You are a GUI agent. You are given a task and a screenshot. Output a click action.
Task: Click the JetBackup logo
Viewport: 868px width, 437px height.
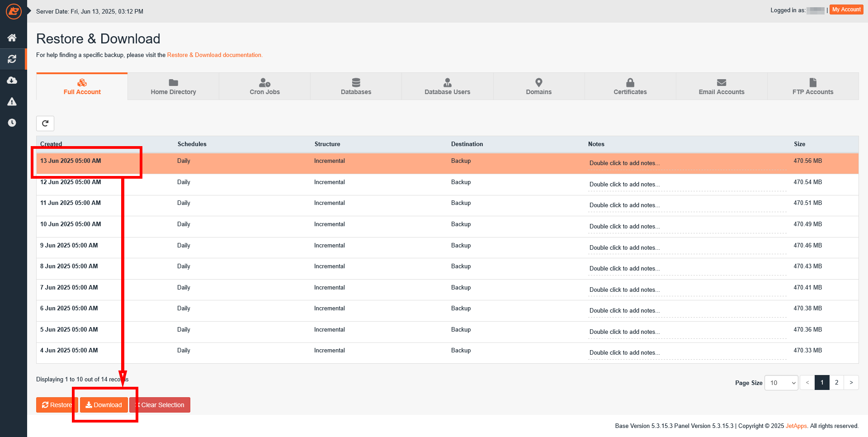[x=13, y=11]
